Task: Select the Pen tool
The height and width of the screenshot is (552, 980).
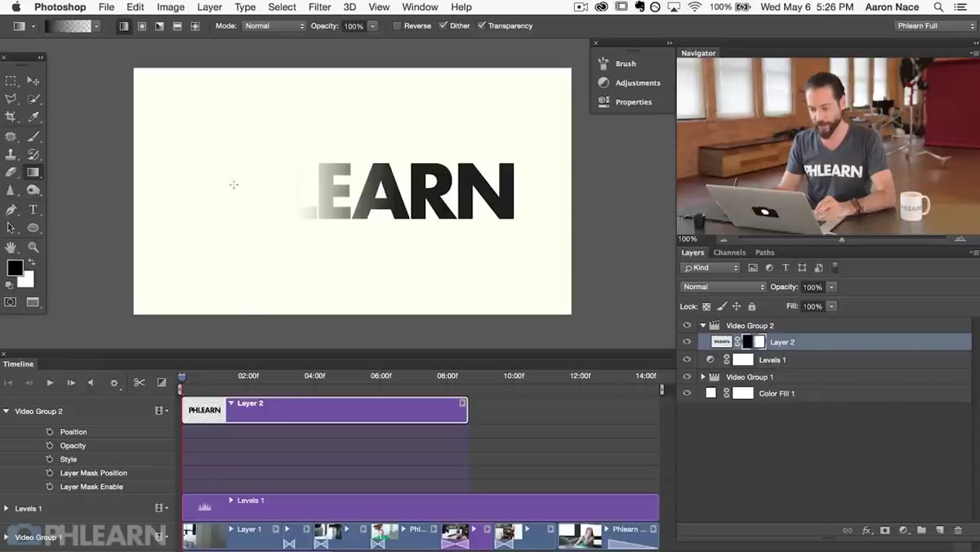Action: [11, 210]
